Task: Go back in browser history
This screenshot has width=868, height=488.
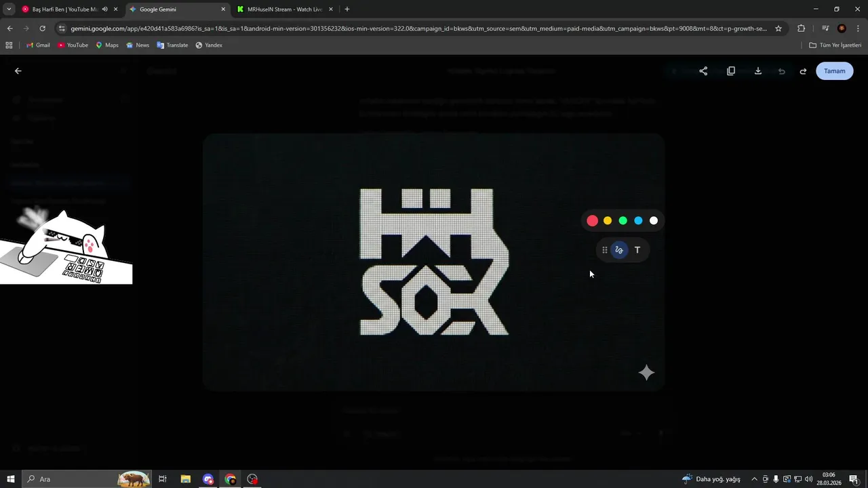Action: (x=9, y=28)
